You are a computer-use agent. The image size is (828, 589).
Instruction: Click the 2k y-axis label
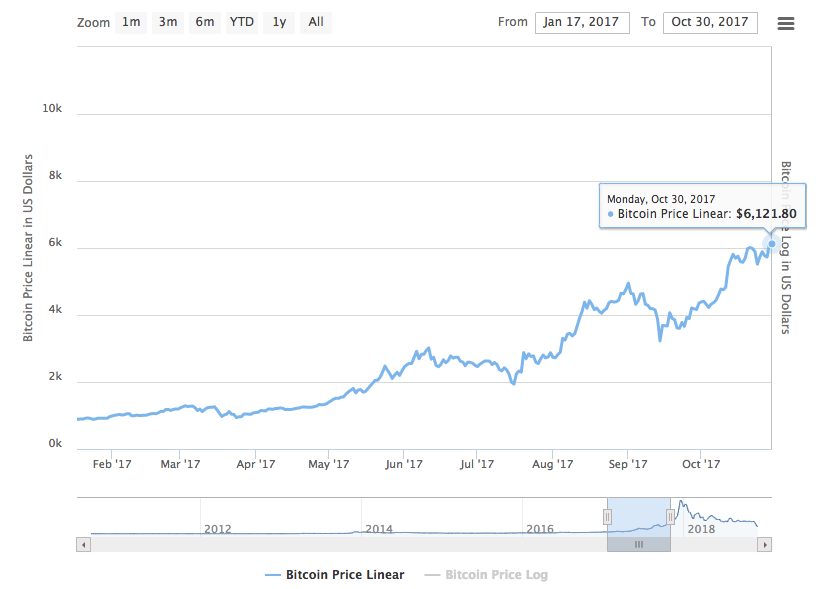pos(55,377)
